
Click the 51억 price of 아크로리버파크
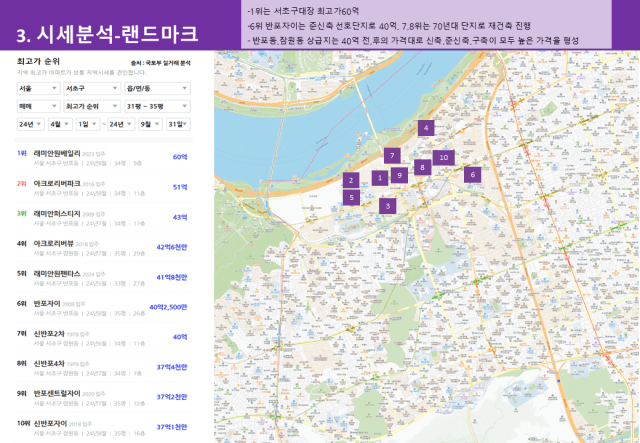coord(180,187)
